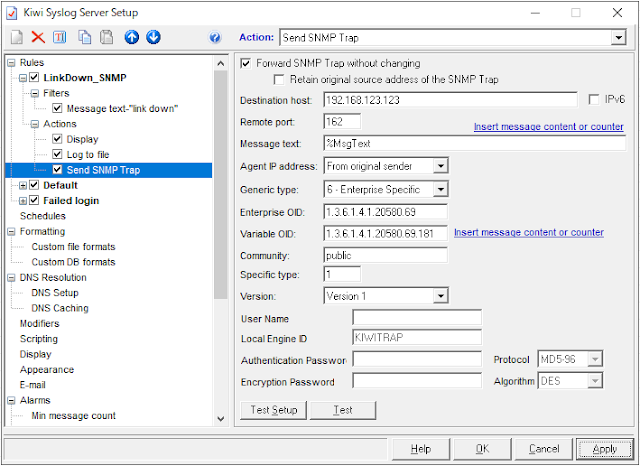Click the Test Setup button

tap(273, 410)
